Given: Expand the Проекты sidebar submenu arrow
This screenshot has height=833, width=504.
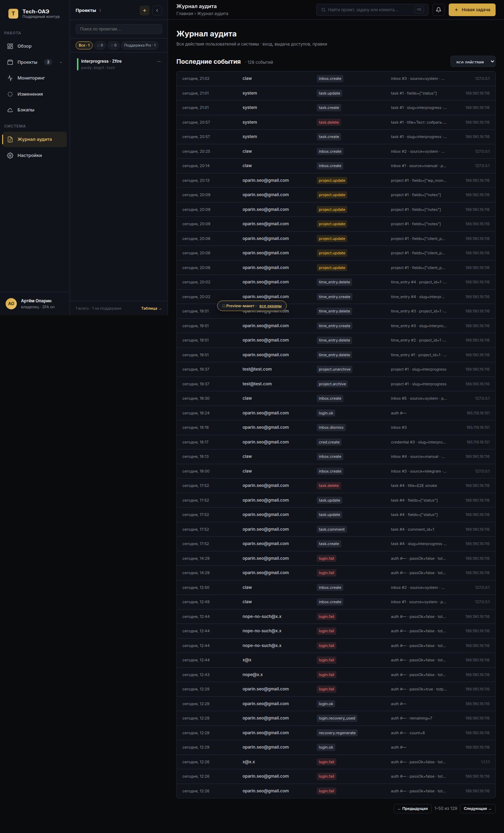Looking at the screenshot, I should pos(61,62).
